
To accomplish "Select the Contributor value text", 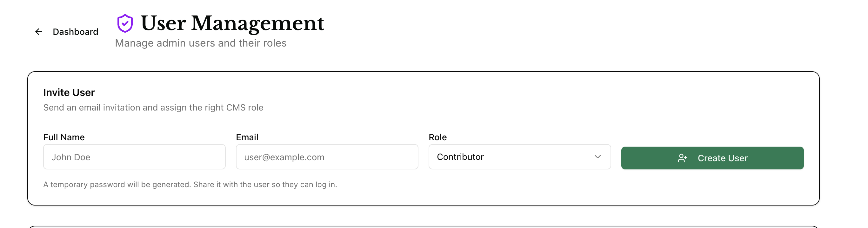I will point(460,157).
